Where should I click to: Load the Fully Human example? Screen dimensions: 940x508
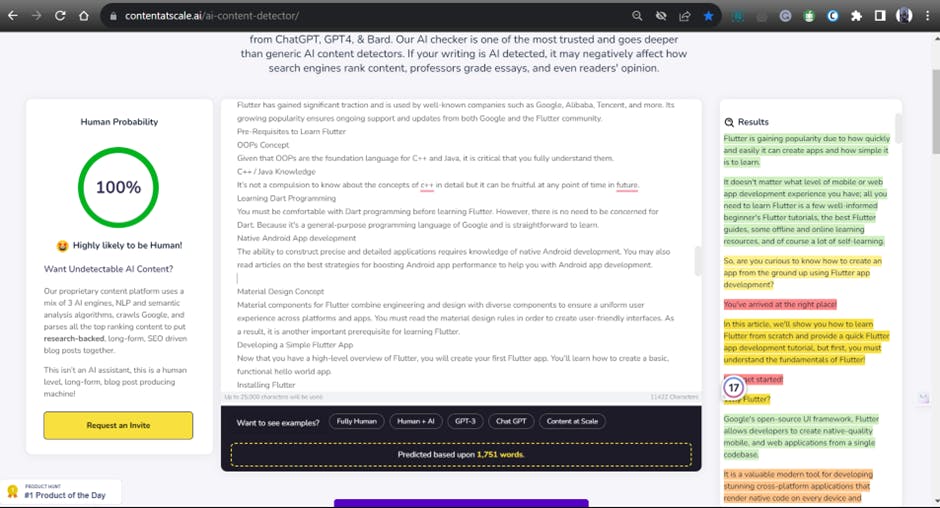(x=357, y=422)
